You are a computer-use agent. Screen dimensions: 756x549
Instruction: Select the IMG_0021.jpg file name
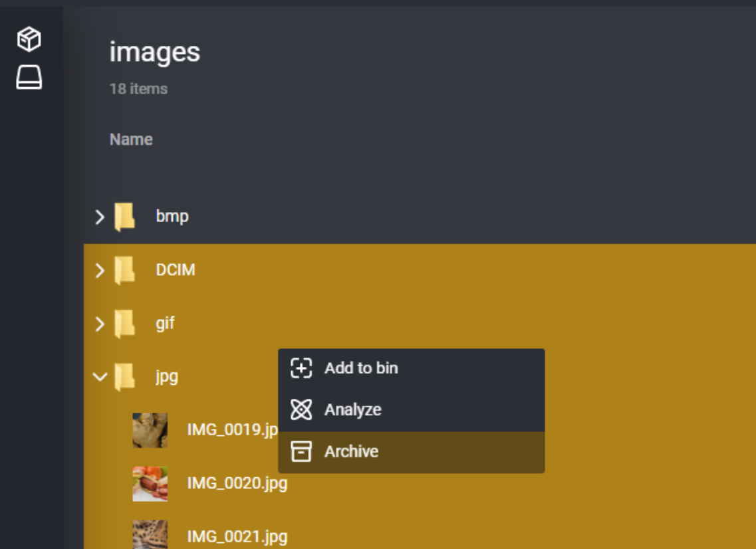click(x=237, y=536)
